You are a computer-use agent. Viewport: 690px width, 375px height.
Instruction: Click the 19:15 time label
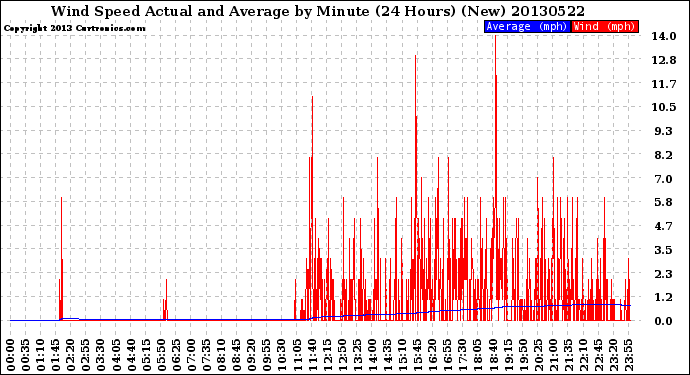point(508,355)
